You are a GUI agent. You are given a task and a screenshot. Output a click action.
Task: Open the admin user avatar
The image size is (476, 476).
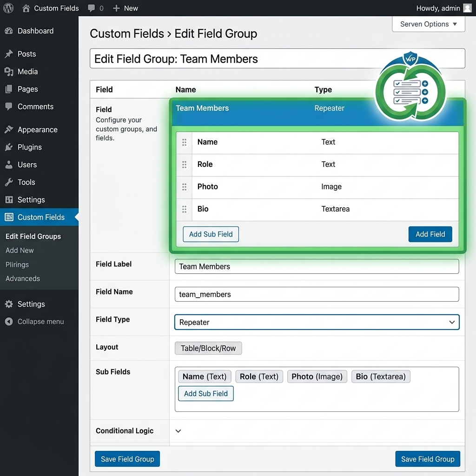coord(467,8)
